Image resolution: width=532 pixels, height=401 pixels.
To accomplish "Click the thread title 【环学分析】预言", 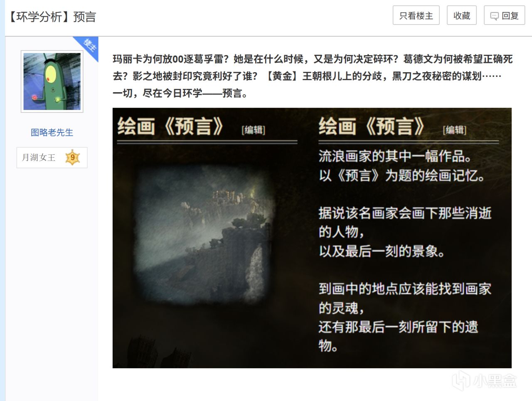I will (x=52, y=17).
